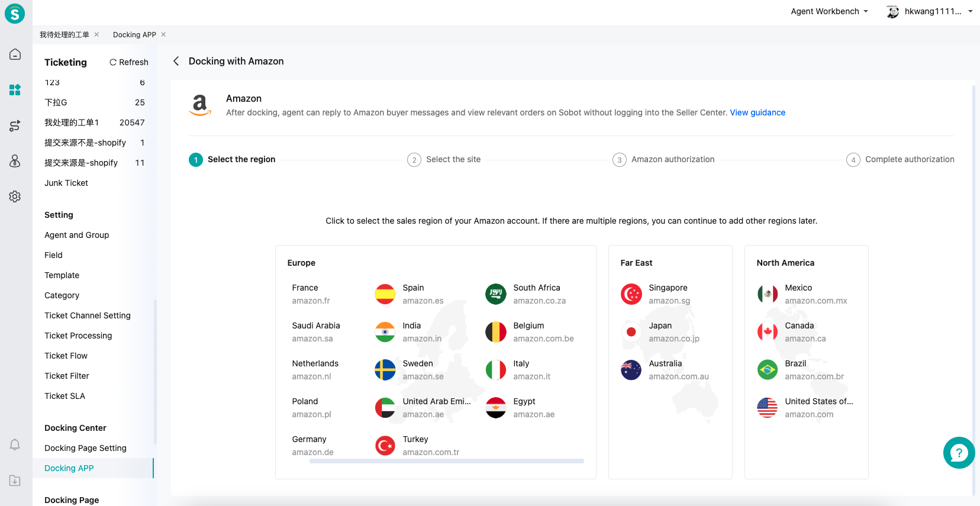This screenshot has height=506, width=980.
Task: Select the Japan flag region
Action: click(x=631, y=332)
